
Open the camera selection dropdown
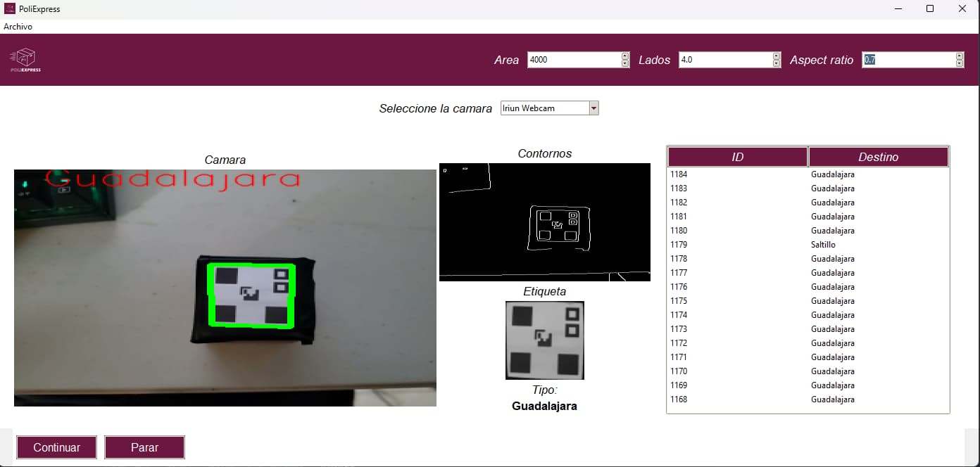coord(593,108)
